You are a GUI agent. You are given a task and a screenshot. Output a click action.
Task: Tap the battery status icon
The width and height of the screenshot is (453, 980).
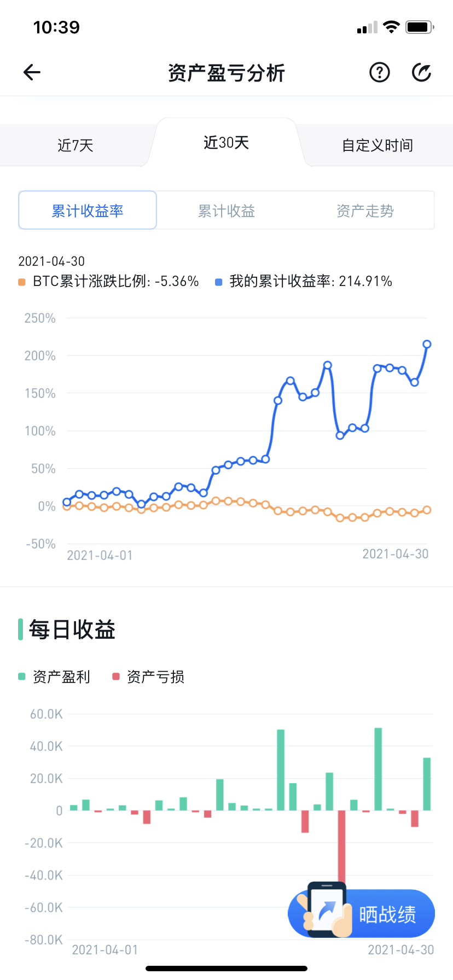point(420,27)
